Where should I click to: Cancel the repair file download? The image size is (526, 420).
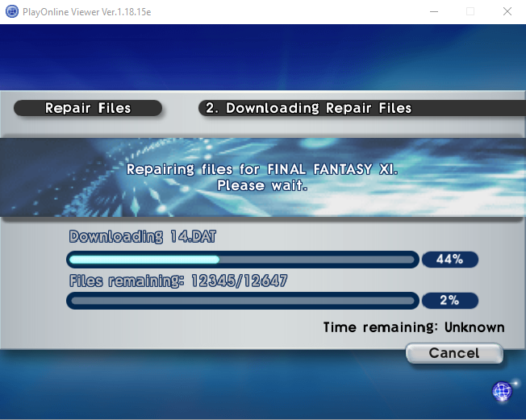click(x=454, y=353)
